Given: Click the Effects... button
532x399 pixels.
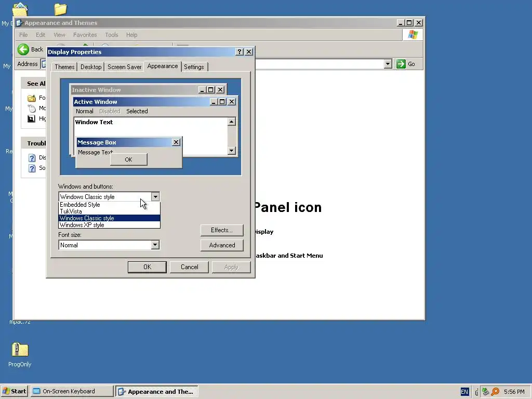Looking at the screenshot, I should click(222, 230).
